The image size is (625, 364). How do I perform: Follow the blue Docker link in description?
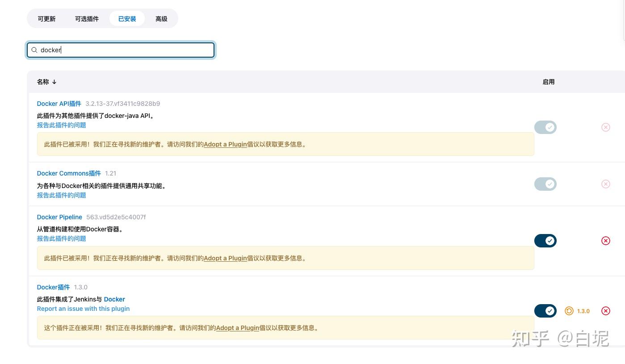coord(114,299)
